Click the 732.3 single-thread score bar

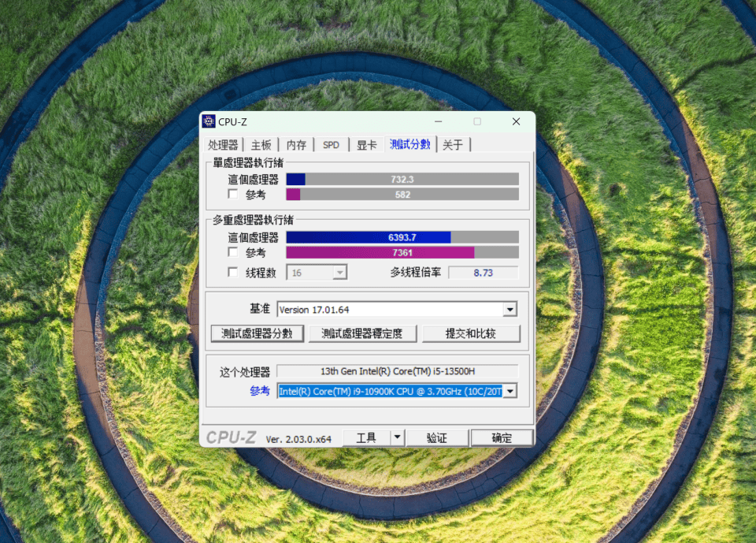tap(402, 179)
